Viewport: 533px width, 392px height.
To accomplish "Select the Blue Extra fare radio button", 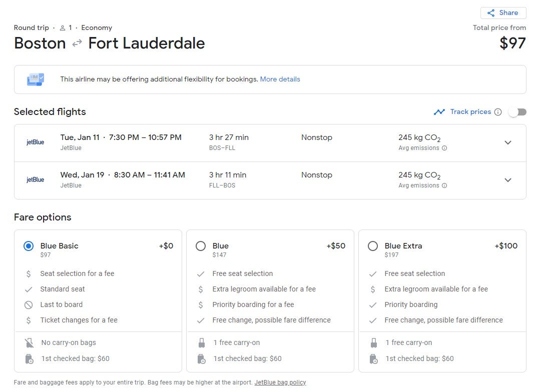I will [373, 246].
